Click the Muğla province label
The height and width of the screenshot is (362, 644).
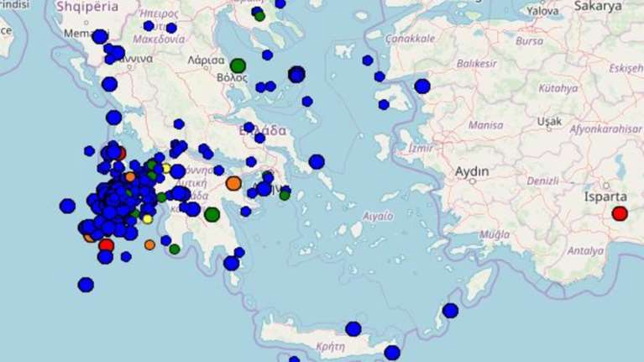[x=495, y=234]
